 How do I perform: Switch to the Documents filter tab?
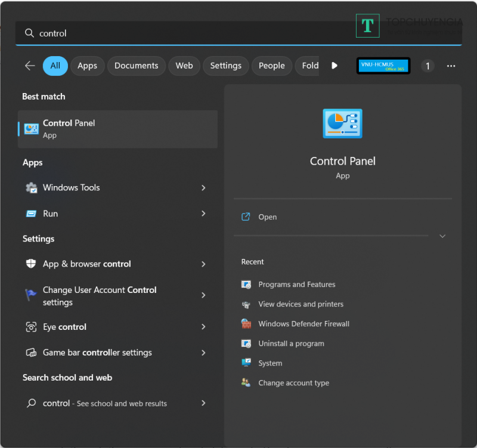tap(136, 66)
